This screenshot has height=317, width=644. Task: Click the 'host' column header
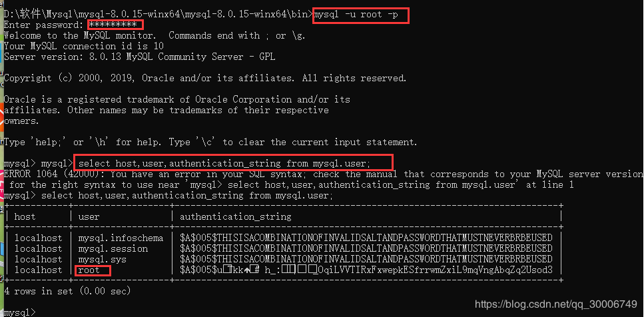click(25, 216)
